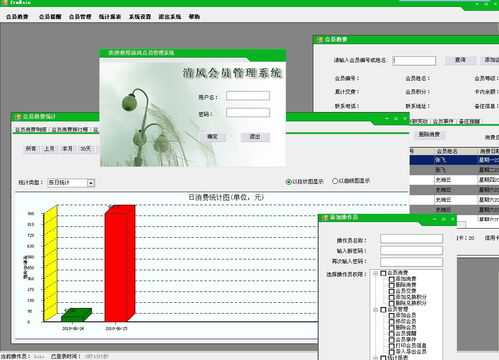Viewport: 499px width, 360px height.
Task: Click the 确定 login button
Action: [212, 137]
